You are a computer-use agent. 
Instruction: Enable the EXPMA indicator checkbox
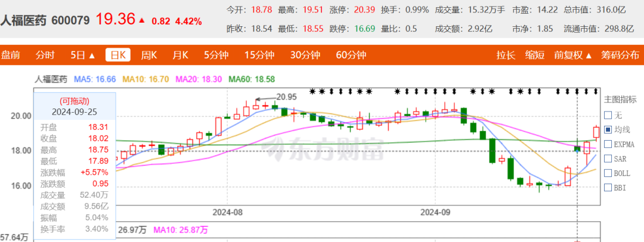(608, 144)
